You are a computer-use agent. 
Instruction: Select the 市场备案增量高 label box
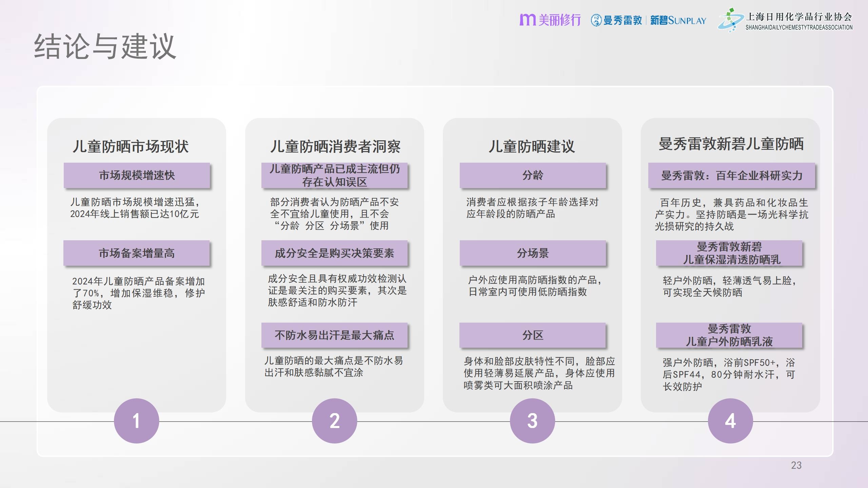(136, 253)
